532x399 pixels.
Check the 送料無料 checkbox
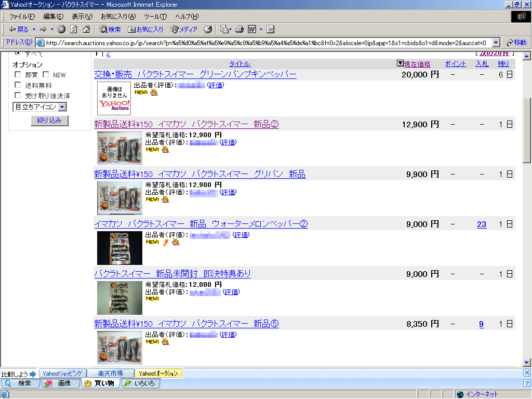(x=18, y=85)
